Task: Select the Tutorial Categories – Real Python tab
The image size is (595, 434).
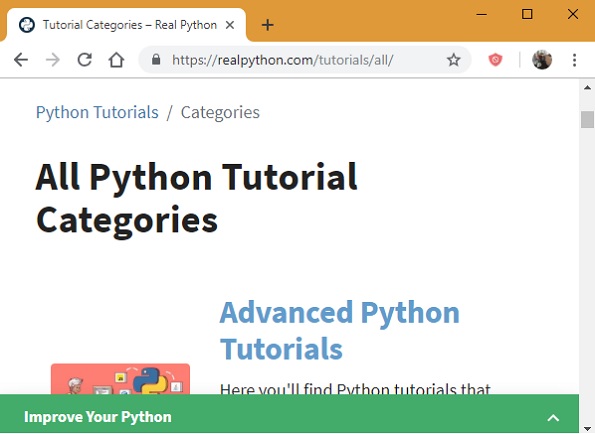Action: pyautogui.click(x=126, y=25)
